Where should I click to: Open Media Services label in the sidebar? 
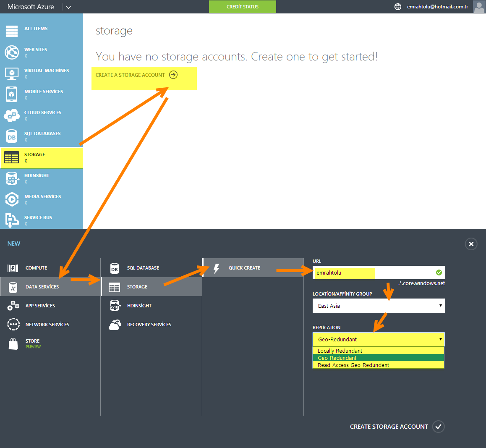[43, 196]
